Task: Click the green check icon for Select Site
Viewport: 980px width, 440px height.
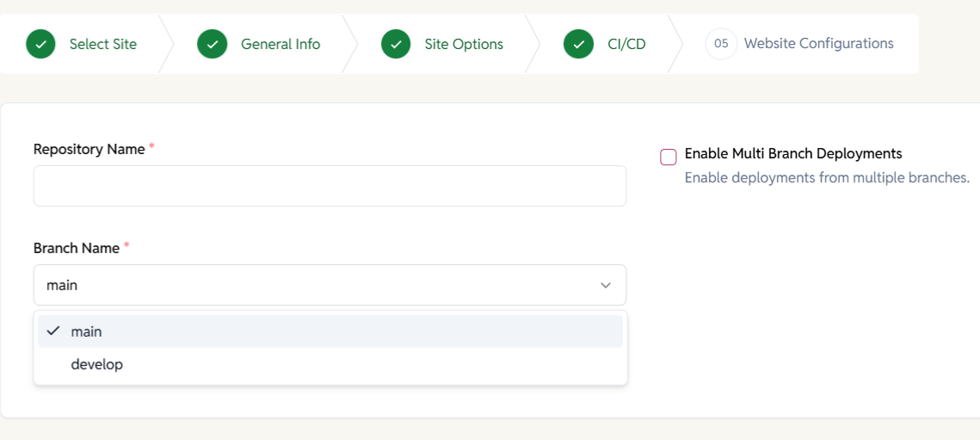Action: pyautogui.click(x=40, y=44)
